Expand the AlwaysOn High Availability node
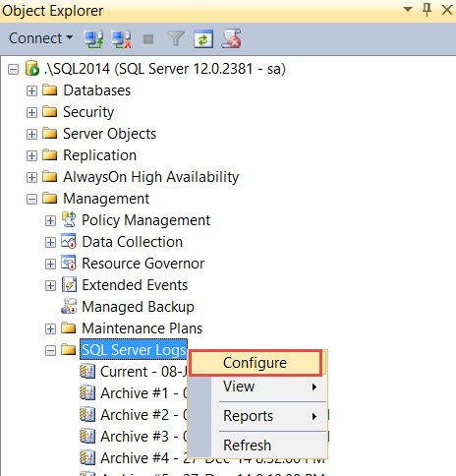The width and height of the screenshot is (456, 476). (31, 177)
